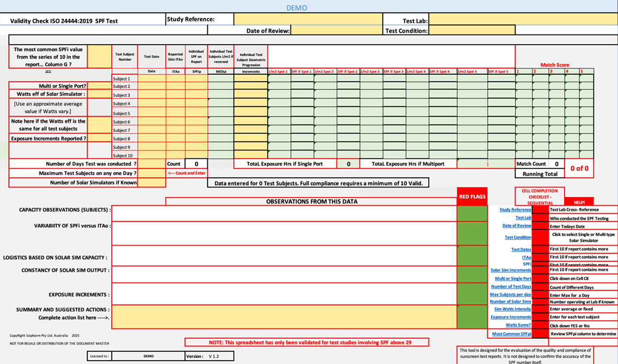Open the Study Reference checklist link
The image size is (618, 364).
515,209
